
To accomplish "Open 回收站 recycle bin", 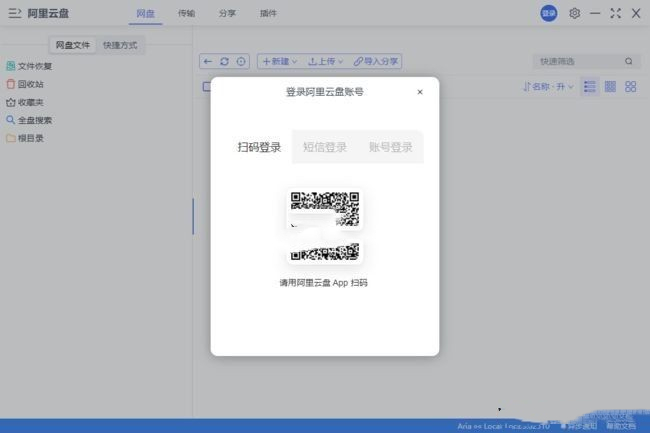I will point(25,84).
